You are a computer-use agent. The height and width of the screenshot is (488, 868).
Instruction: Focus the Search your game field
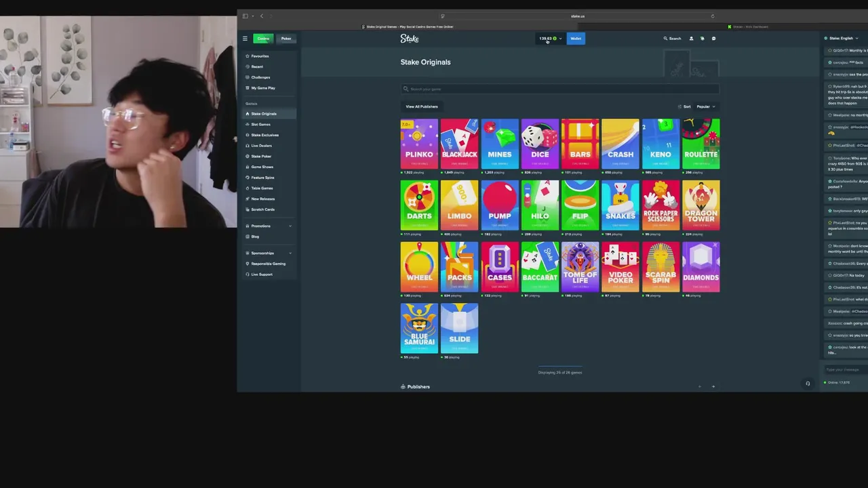(x=560, y=89)
